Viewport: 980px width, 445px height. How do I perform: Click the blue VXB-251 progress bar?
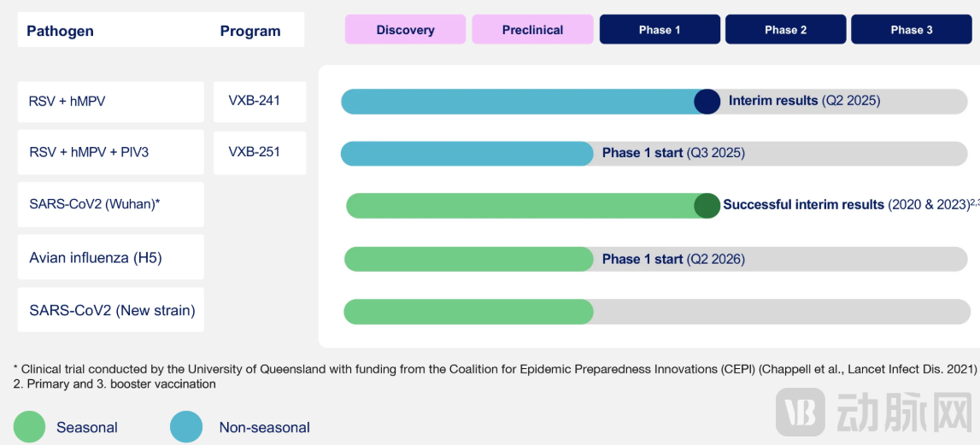(x=467, y=154)
